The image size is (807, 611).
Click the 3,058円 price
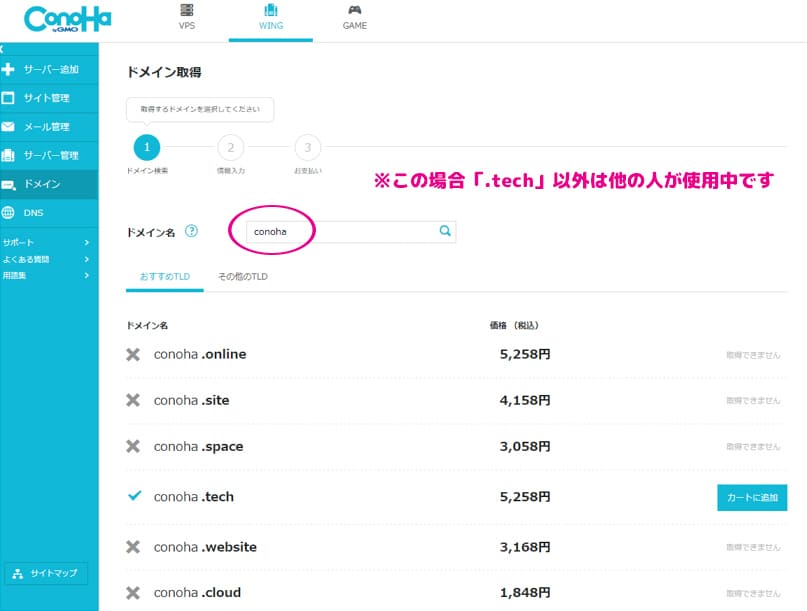(525, 446)
